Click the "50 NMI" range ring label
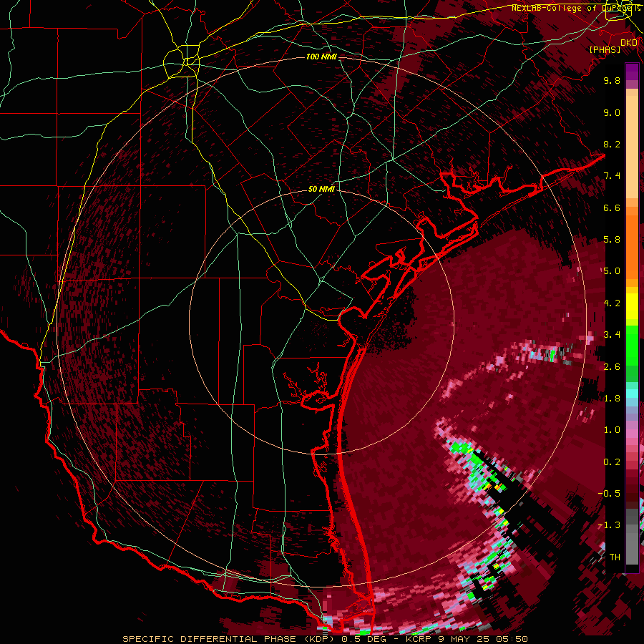 (x=321, y=189)
